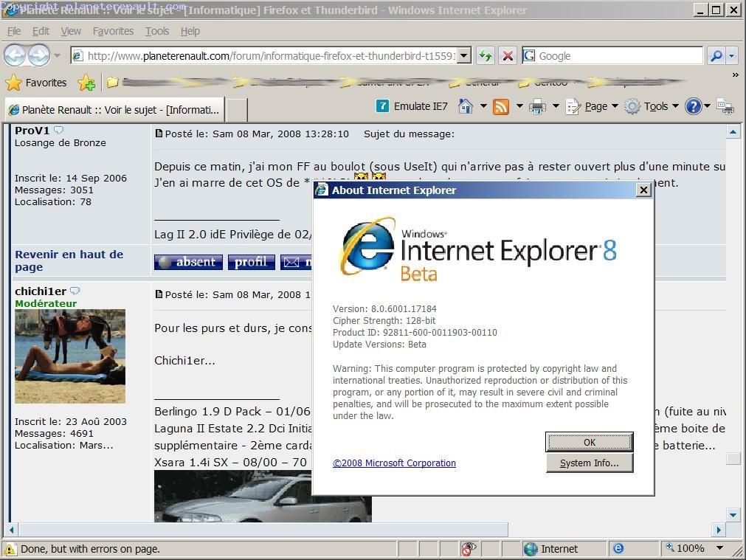Click the chichi1er username

tap(41, 291)
